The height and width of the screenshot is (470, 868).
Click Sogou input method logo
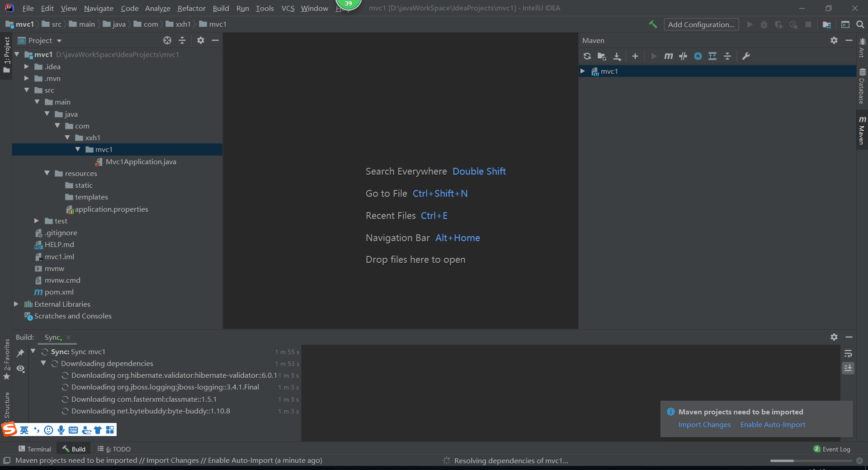click(9, 429)
